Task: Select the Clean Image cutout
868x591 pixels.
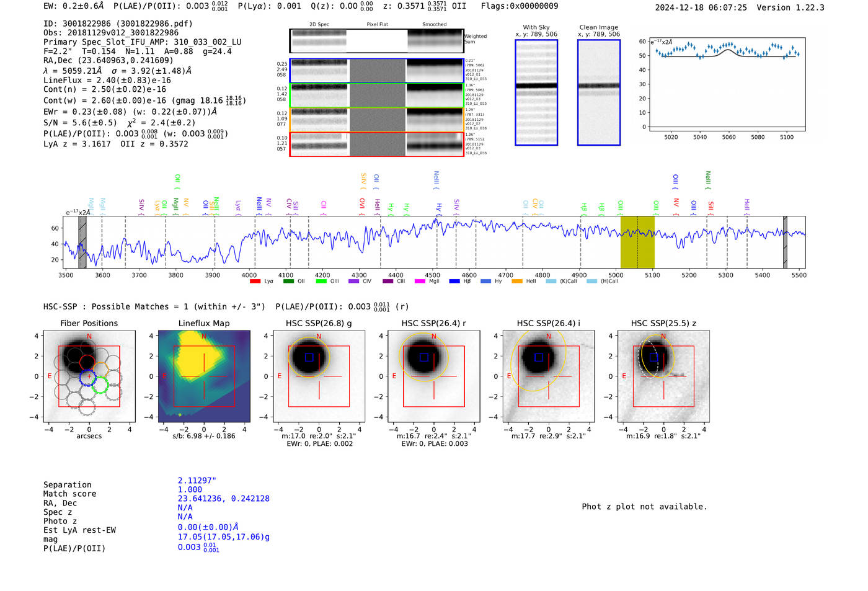Action: coord(599,92)
